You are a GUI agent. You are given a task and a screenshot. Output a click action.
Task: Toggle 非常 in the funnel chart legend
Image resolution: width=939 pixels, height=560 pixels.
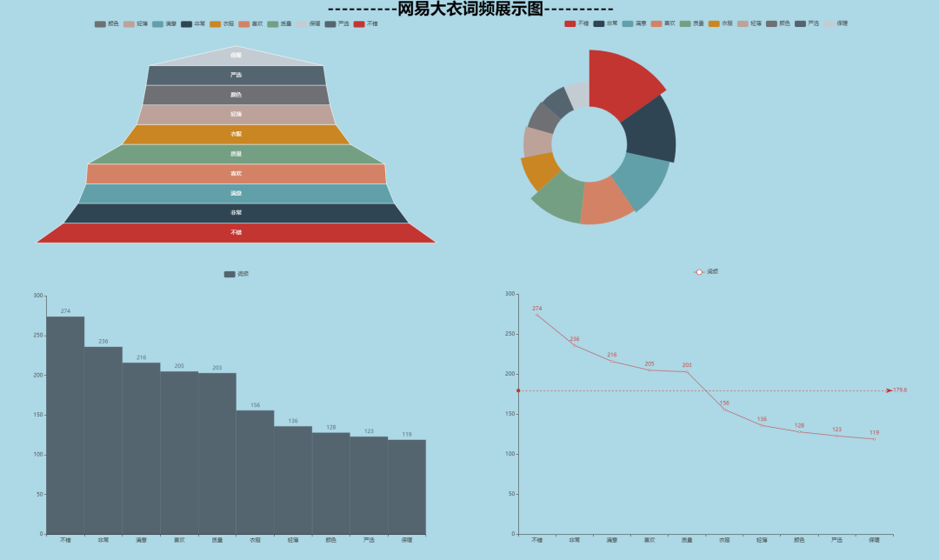[x=193, y=24]
